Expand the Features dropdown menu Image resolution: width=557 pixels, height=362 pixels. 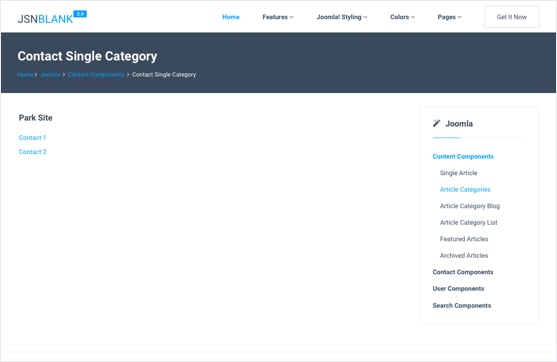[278, 17]
